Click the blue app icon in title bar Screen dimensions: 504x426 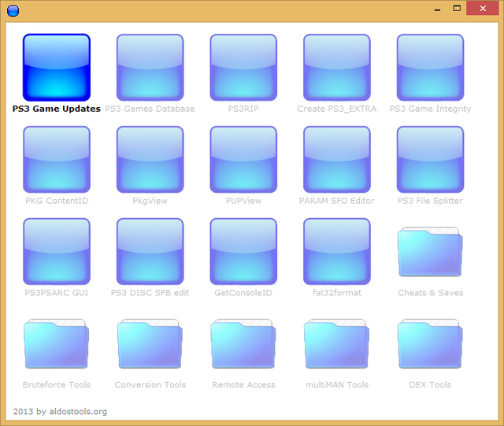tap(13, 10)
